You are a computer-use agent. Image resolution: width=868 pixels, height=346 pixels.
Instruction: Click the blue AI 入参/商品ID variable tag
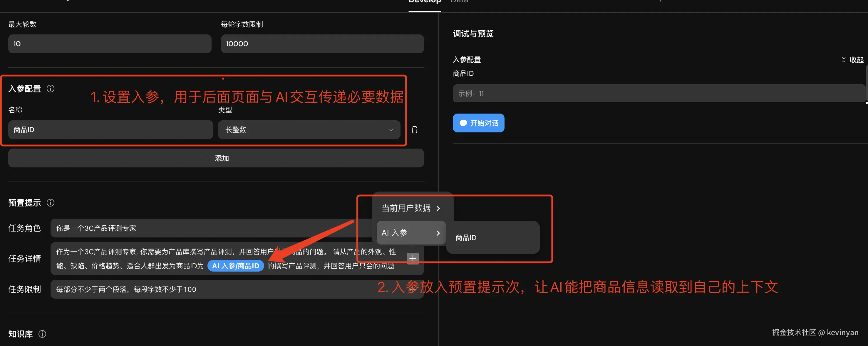tap(236, 266)
